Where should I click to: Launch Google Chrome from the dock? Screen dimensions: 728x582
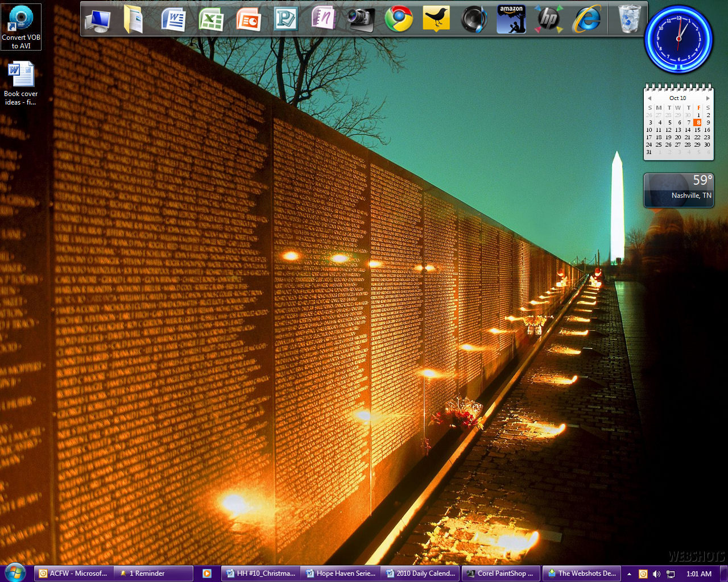[399, 20]
